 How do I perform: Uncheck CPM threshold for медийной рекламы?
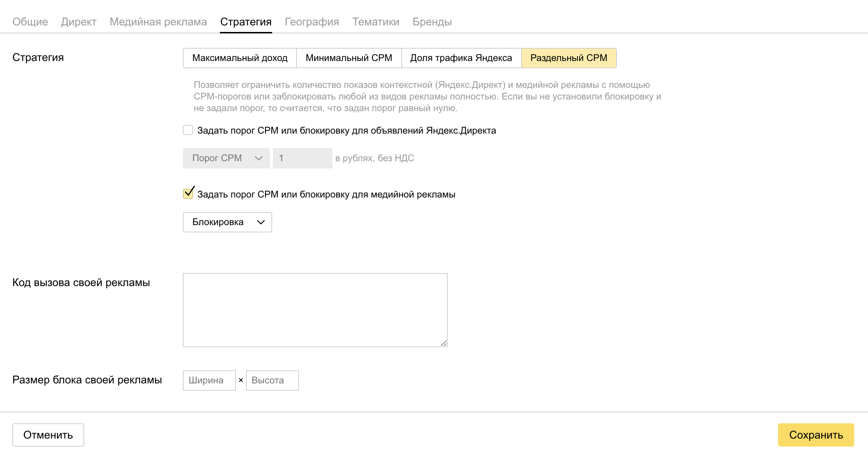point(188,194)
